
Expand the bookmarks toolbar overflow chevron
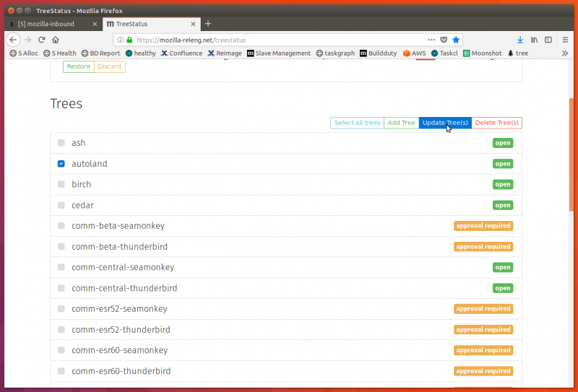[x=564, y=53]
